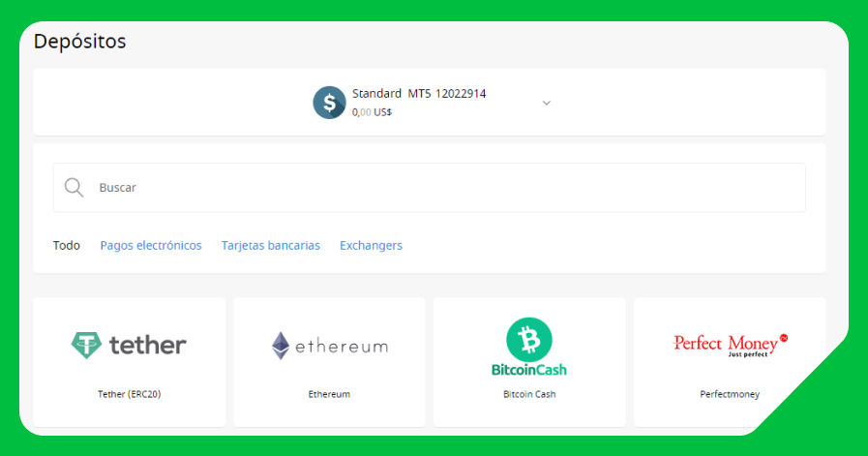Select the Perfectmoney label
868x456 pixels.
pyautogui.click(x=730, y=394)
